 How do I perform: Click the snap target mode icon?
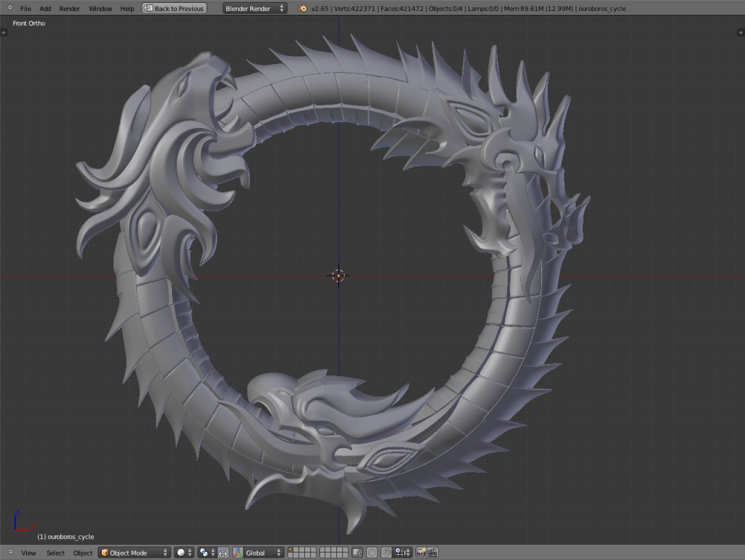click(399, 552)
